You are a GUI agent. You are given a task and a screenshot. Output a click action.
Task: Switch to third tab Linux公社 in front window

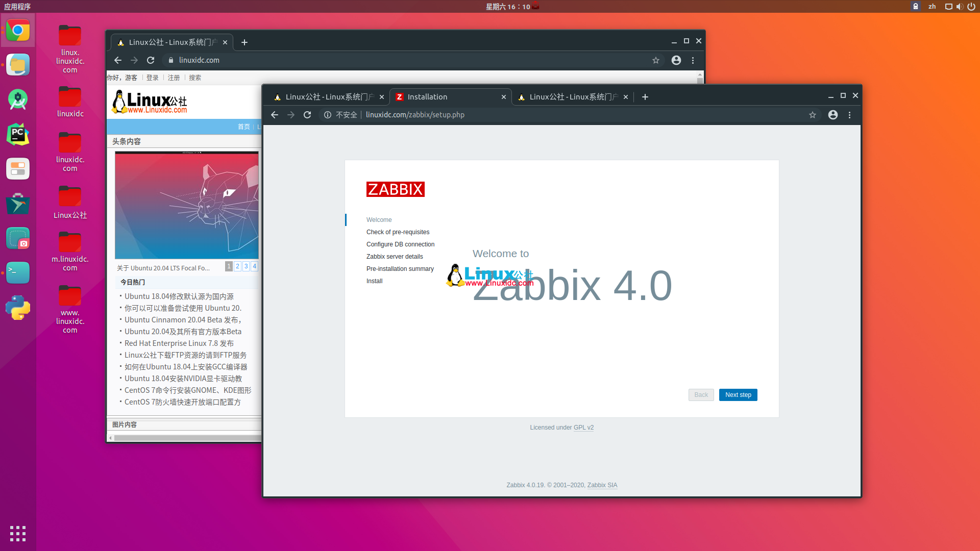(573, 97)
